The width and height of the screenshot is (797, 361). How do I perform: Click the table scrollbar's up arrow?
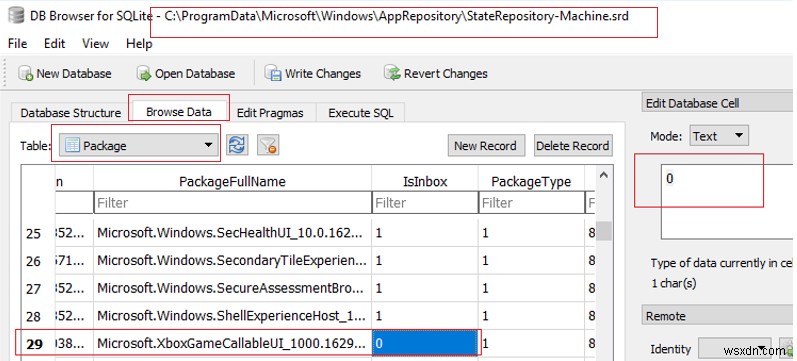[604, 176]
